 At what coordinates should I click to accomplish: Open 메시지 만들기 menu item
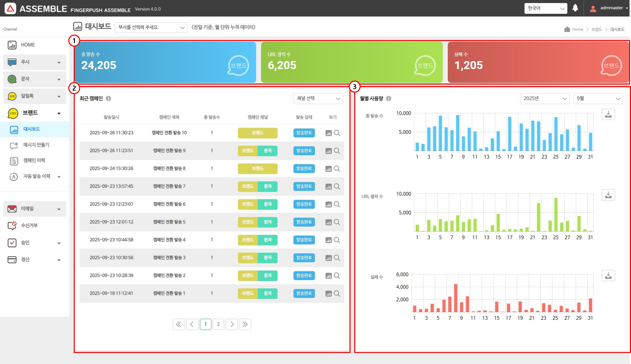[x=36, y=145]
